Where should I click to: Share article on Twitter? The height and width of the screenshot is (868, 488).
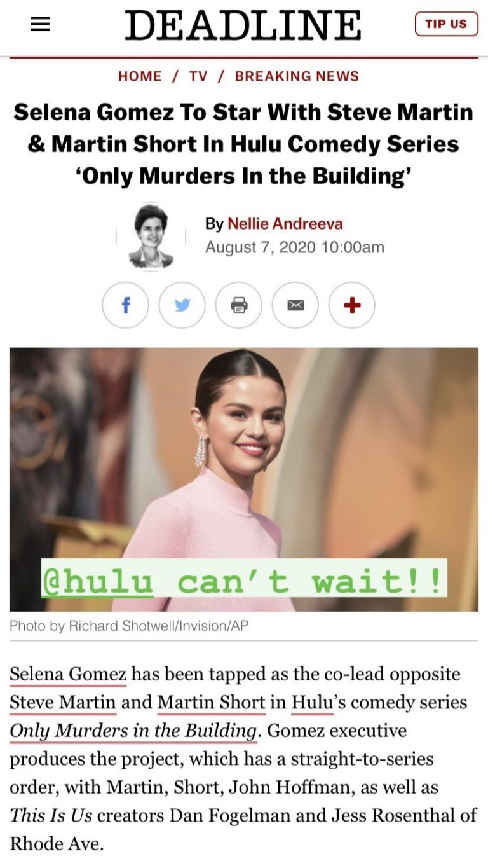click(182, 306)
